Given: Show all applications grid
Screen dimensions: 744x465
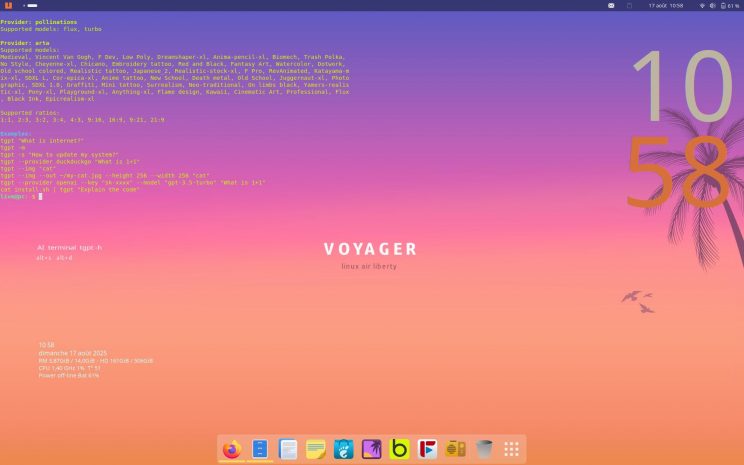Looking at the screenshot, I should pyautogui.click(x=512, y=449).
